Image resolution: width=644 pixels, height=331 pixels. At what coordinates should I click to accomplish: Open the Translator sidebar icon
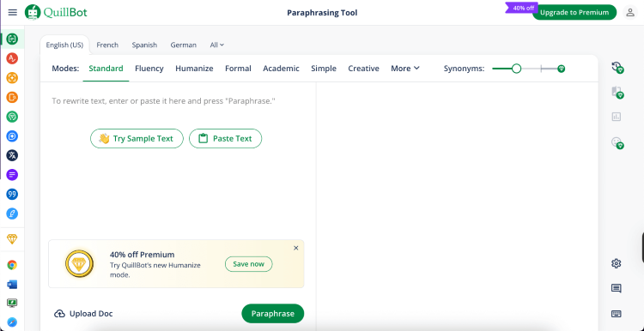(x=12, y=155)
